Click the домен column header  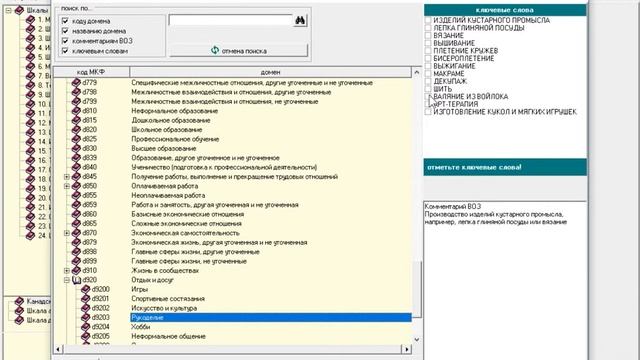271,72
